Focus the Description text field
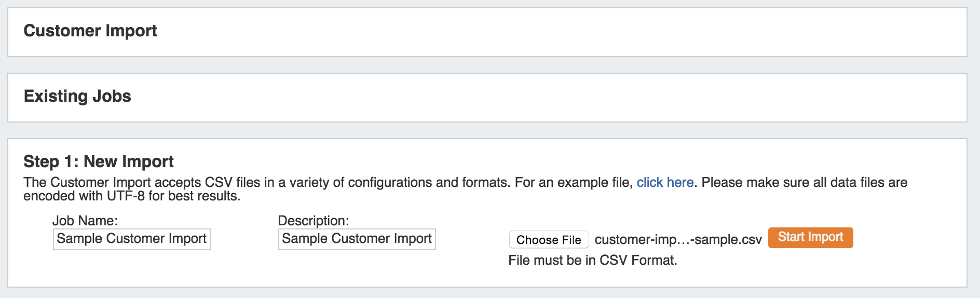Screen dimensions: 980x298 (x=357, y=239)
